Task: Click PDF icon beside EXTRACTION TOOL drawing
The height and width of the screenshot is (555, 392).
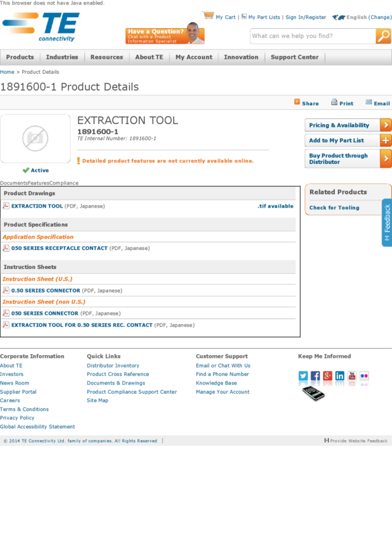Action: tap(6, 206)
